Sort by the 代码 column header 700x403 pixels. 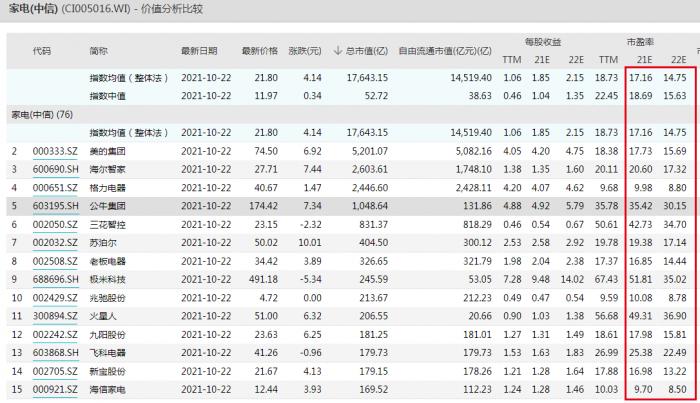[x=42, y=51]
